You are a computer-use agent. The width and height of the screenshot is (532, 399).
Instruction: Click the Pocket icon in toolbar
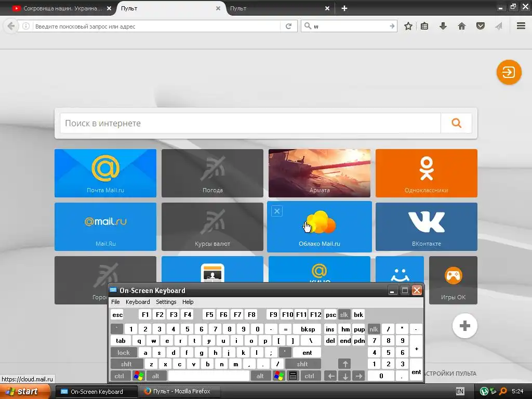pos(481,26)
